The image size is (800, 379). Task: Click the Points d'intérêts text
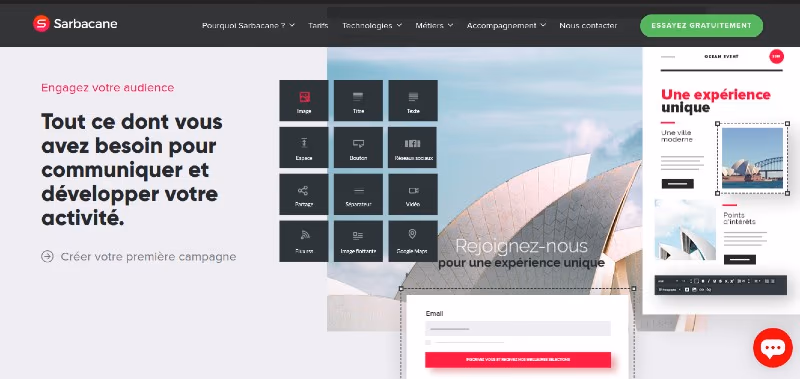click(x=739, y=218)
